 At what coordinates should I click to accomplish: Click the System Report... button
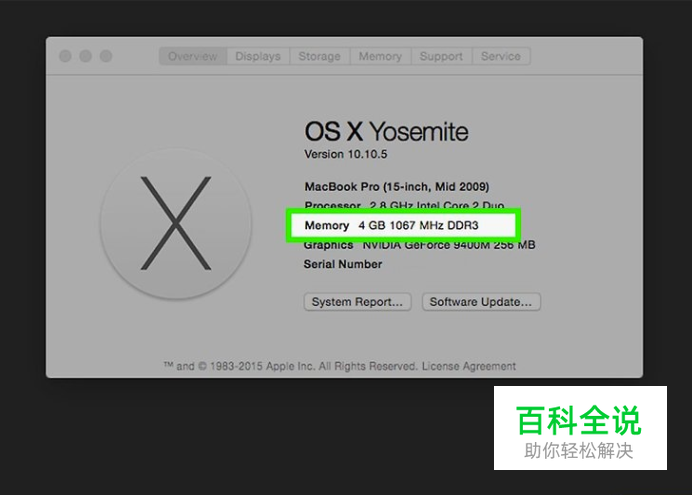357,302
